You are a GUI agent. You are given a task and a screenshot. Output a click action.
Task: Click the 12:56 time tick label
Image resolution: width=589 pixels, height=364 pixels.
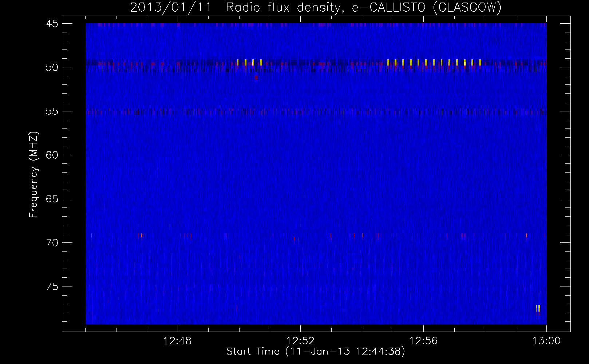(423, 341)
